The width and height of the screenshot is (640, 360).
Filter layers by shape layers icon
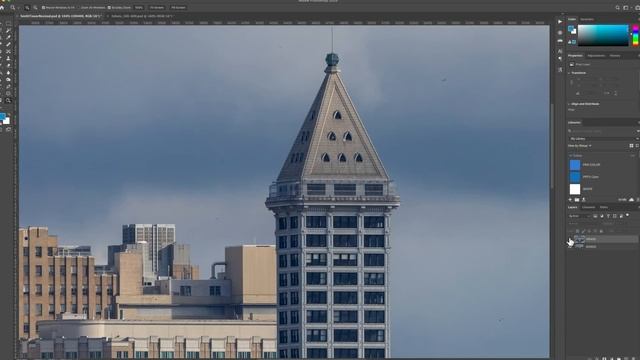pos(615,216)
